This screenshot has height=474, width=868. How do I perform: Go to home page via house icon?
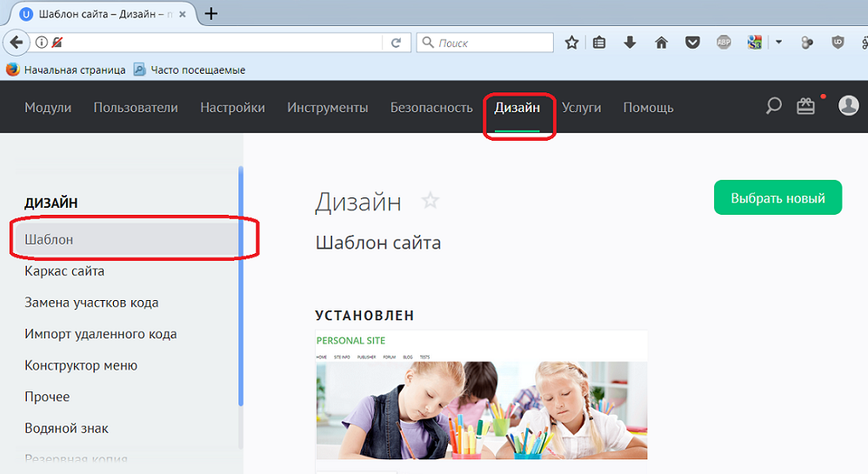click(661, 43)
